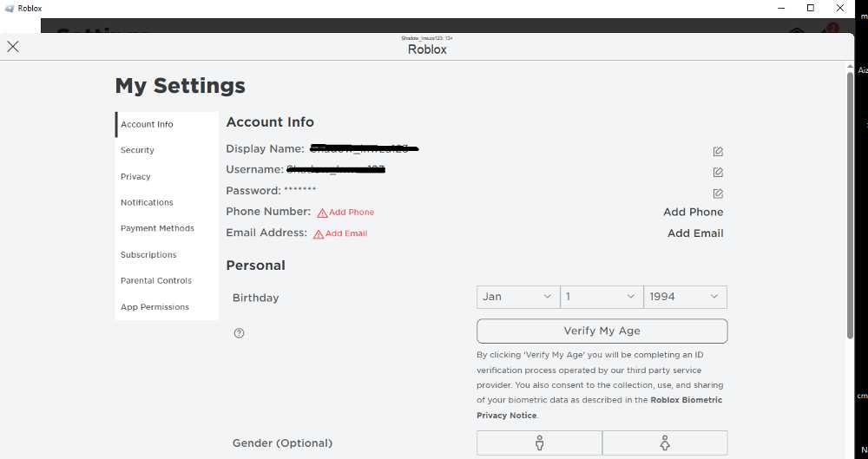Viewport: 868px width, 459px height.
Task: Close the Roblox application window
Action: (x=839, y=9)
